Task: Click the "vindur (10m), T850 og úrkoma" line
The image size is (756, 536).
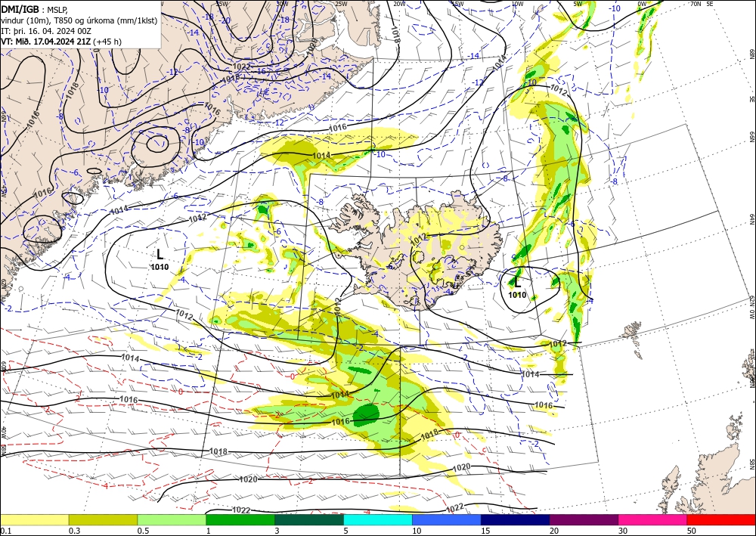Action: [58, 20]
